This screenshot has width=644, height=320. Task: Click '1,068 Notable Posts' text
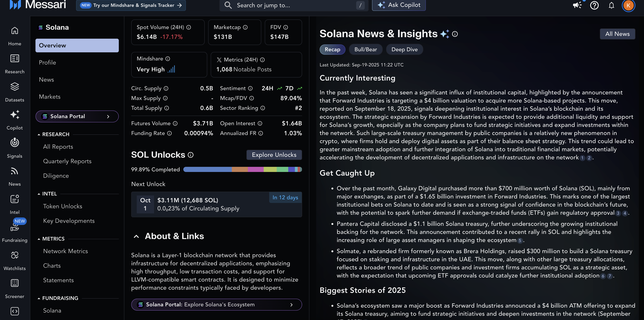click(244, 69)
